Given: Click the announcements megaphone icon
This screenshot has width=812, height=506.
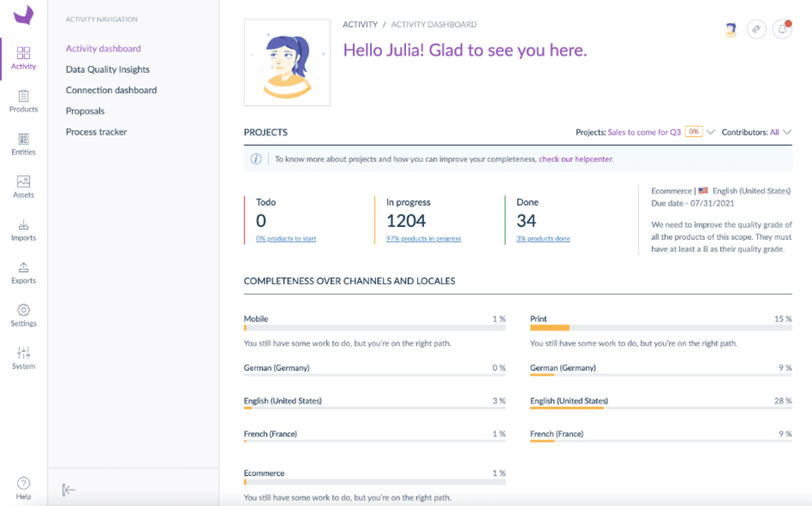Looking at the screenshot, I should (756, 29).
